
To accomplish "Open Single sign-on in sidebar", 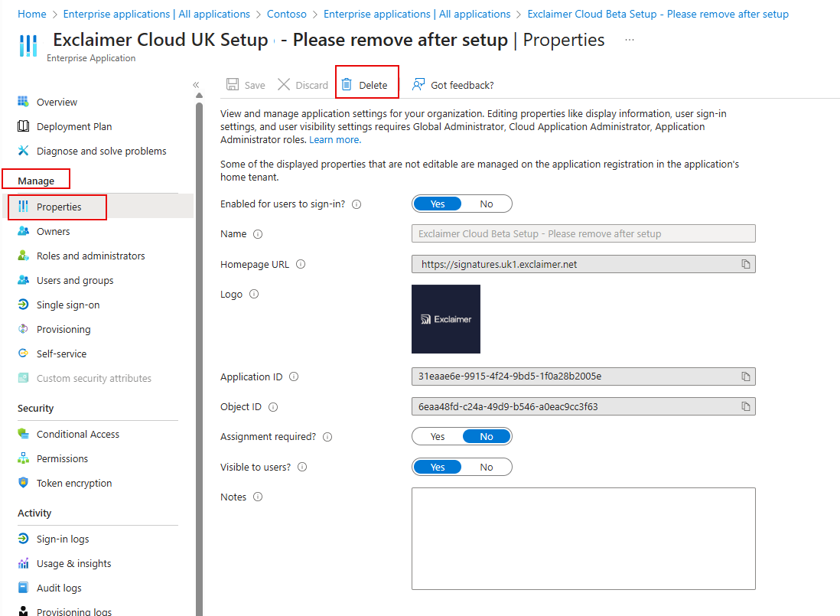I will pyautogui.click(x=68, y=305).
